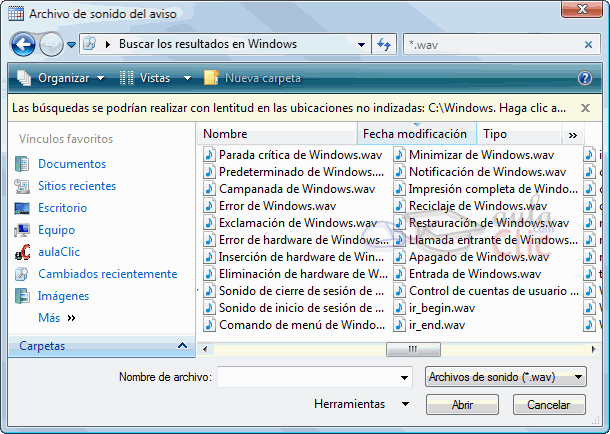Click the icon of Apagado de Windows.wav
610x434 pixels.
(399, 257)
